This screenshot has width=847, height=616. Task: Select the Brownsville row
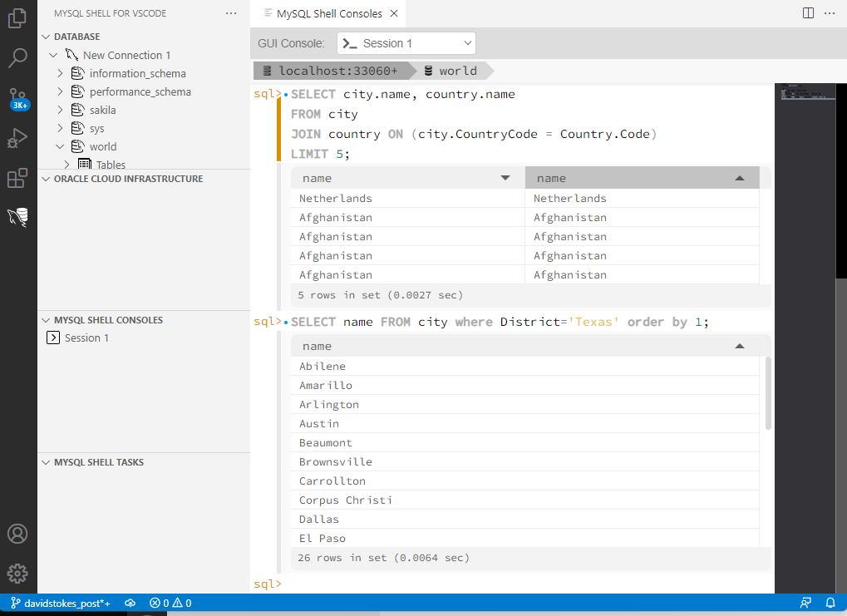[525, 462]
